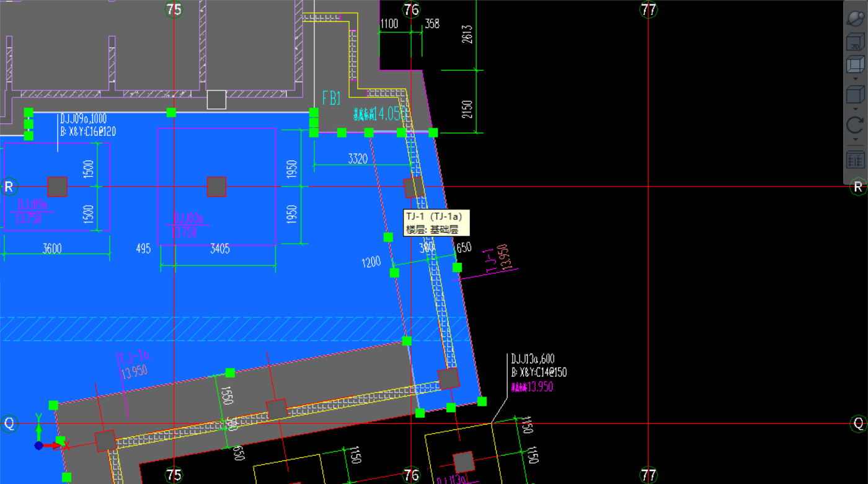Click the dimension value 495
The width and height of the screenshot is (868, 484).
[x=144, y=249]
